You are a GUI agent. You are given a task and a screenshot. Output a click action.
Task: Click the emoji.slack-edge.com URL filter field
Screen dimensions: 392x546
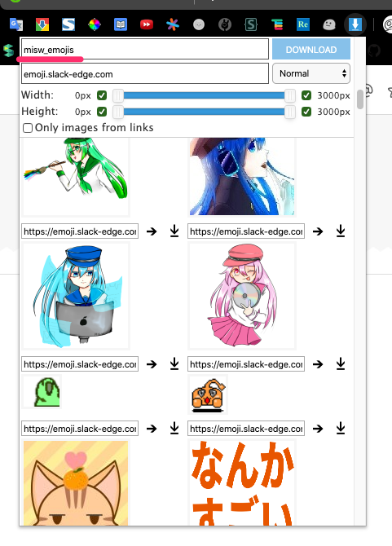(145, 73)
